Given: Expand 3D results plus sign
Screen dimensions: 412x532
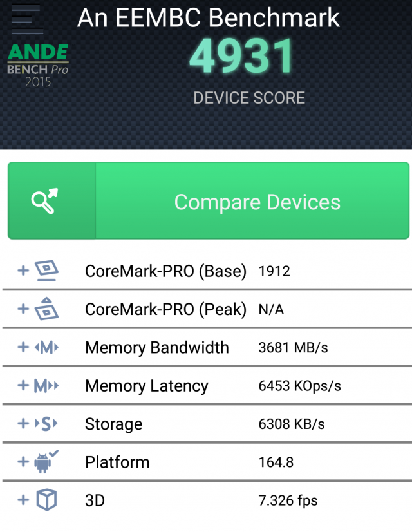Looking at the screenshot, I should (x=23, y=500).
